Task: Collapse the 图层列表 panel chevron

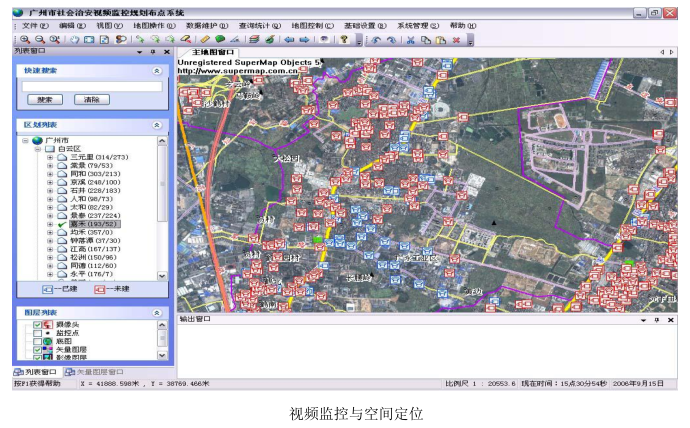Action: [157, 313]
